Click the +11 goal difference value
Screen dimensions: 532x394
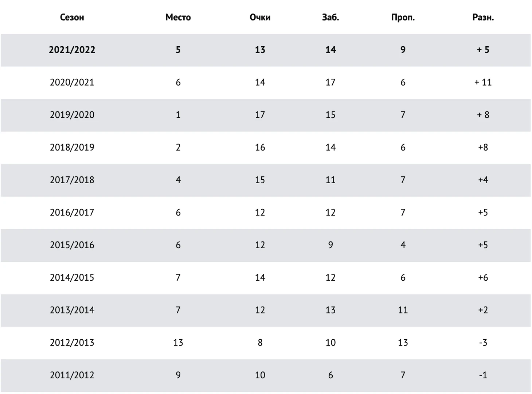[483, 82]
